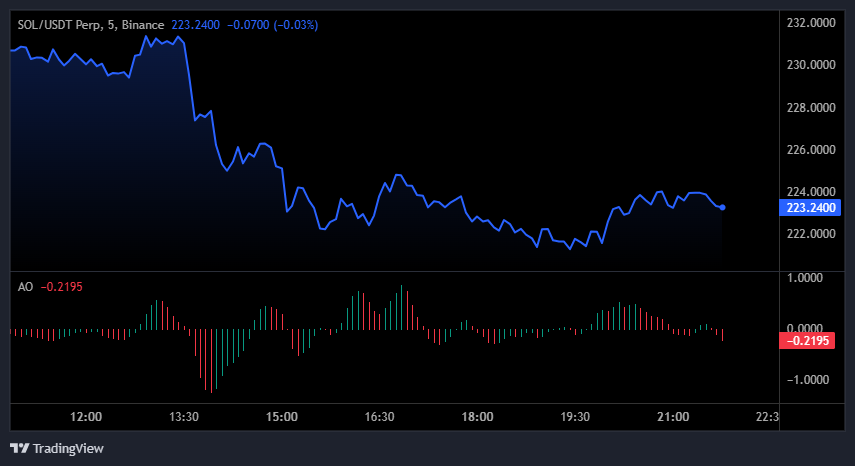Click the AO indicator label
The width and height of the screenshot is (855, 466).
tap(25, 287)
